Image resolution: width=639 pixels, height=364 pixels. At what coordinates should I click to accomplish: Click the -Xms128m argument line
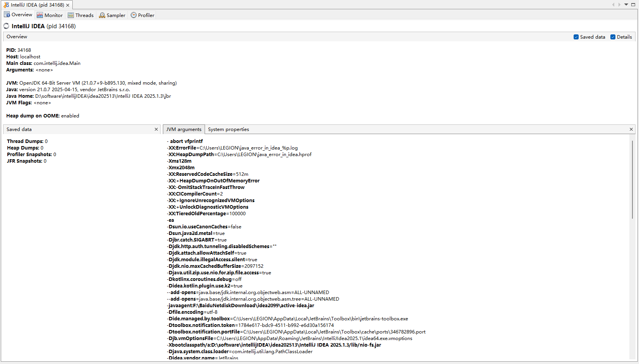coord(179,161)
